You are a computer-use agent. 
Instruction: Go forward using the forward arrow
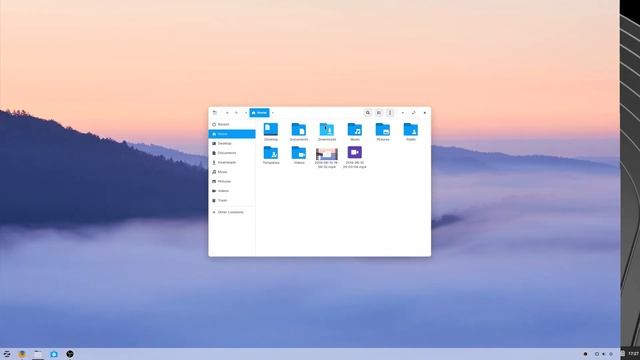[x=236, y=113]
